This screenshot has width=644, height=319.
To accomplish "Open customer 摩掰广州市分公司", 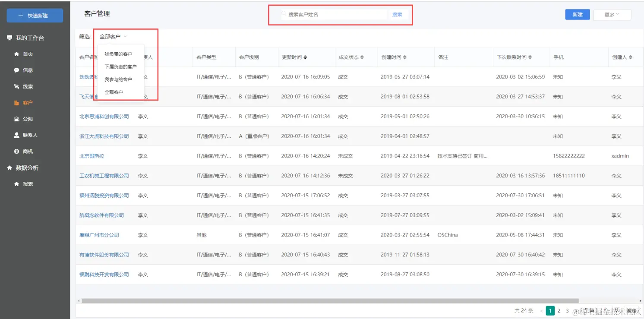I will [99, 235].
